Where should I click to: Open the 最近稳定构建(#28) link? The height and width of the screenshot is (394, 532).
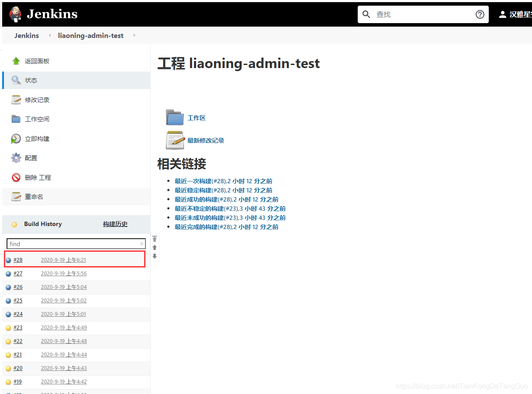click(224, 190)
